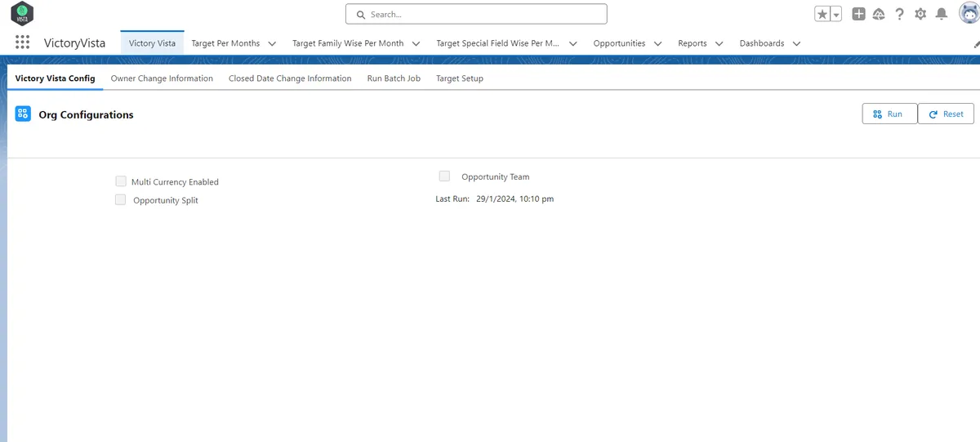Expand the Reports menu chevron
Viewport: 980px width, 442px height.
pyautogui.click(x=719, y=43)
